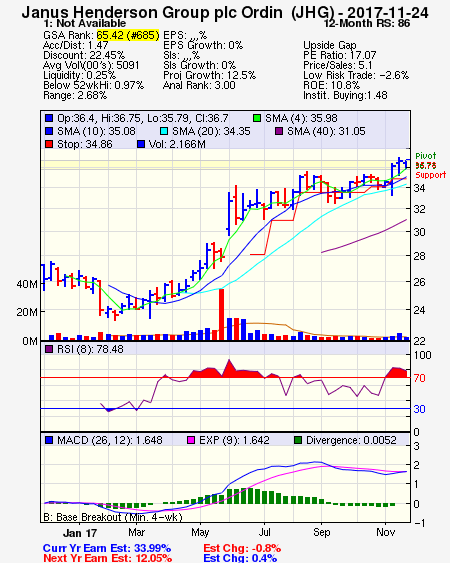
Task: Click the green SMA (4) legend swatch
Action: pos(257,118)
